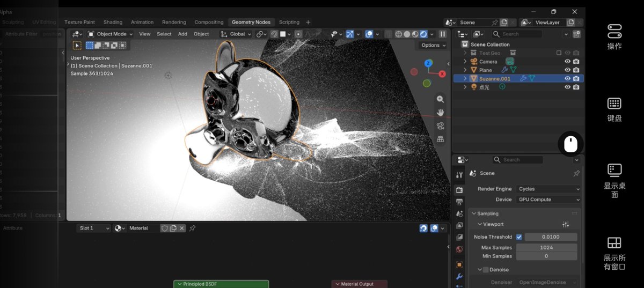Screen dimensions: 644x288
Task: Open the World properties tab icon
Action: pos(459,249)
